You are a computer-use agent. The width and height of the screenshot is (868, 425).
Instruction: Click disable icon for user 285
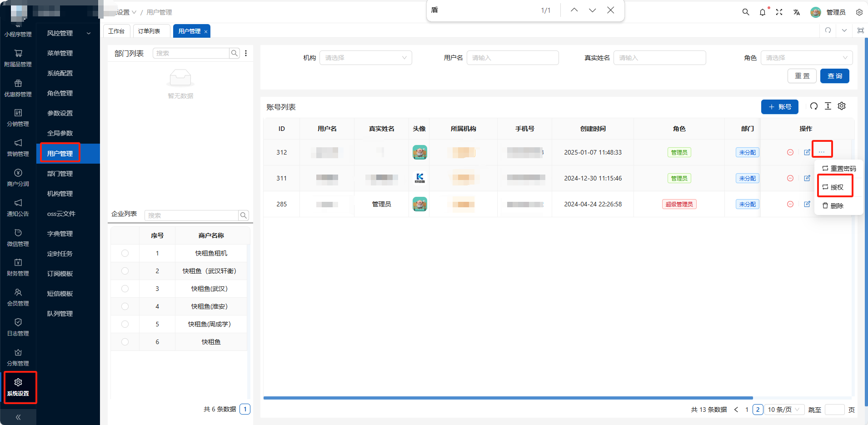(790, 204)
